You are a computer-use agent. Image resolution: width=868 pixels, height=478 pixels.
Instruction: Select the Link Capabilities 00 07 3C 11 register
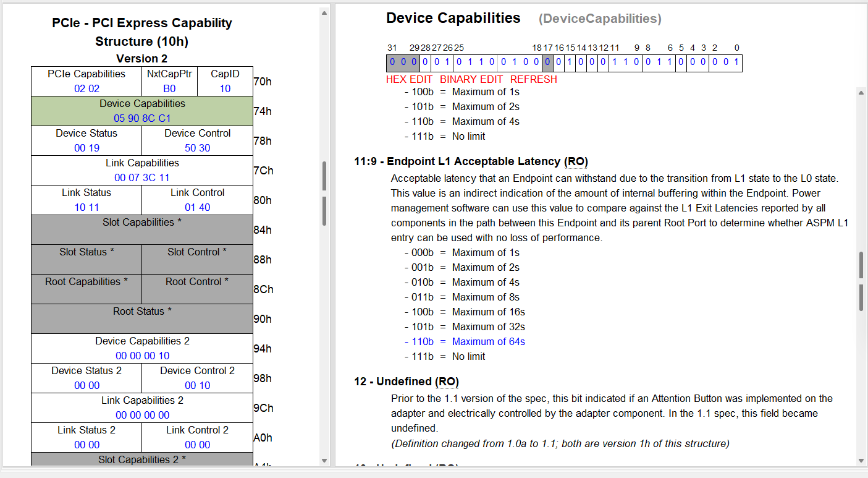tap(142, 170)
